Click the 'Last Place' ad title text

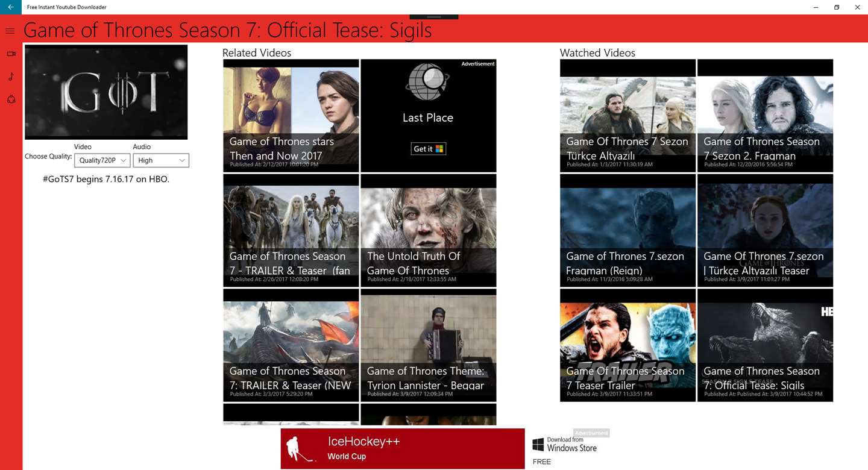click(x=428, y=117)
